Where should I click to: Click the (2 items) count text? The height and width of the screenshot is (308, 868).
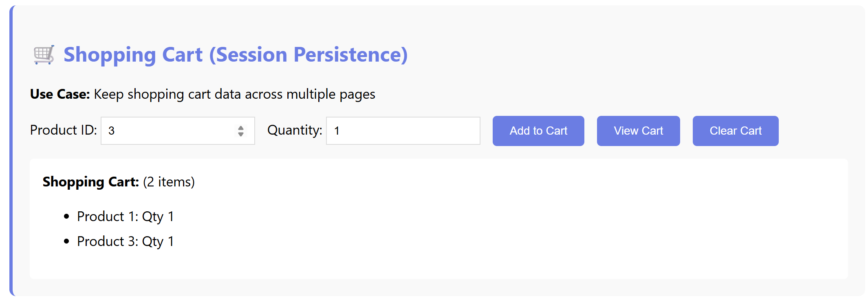(x=169, y=182)
